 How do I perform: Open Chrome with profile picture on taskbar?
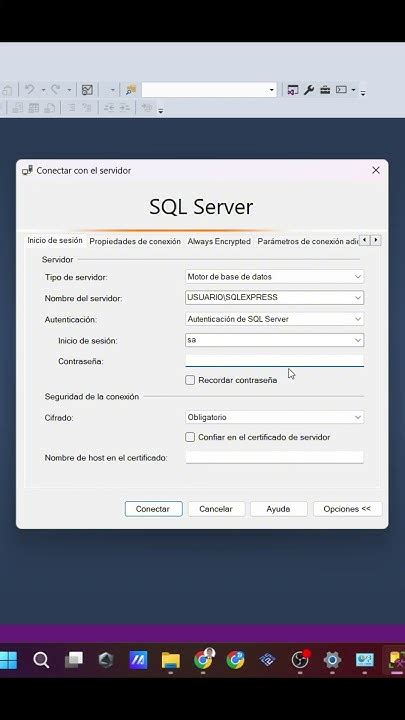point(204,659)
